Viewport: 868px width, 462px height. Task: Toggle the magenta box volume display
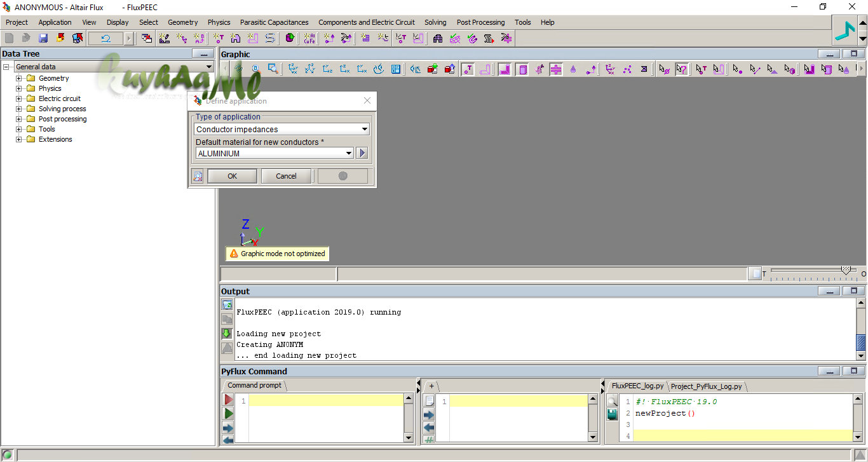522,69
